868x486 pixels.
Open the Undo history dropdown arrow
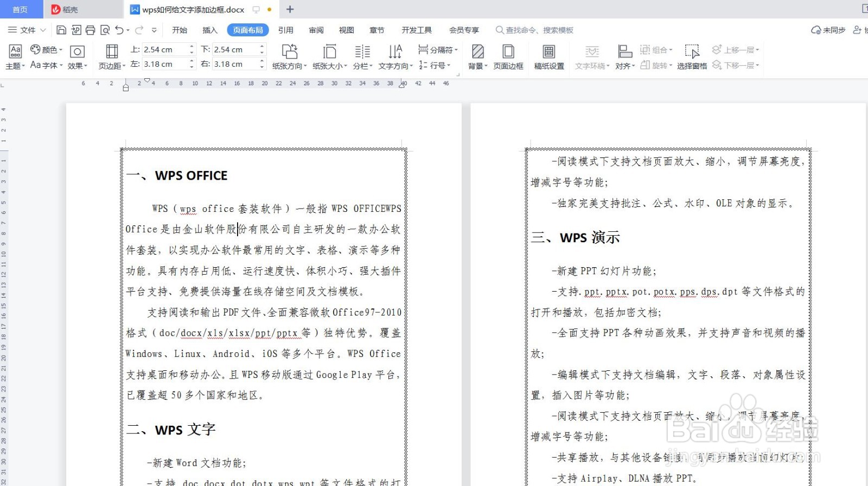point(128,30)
